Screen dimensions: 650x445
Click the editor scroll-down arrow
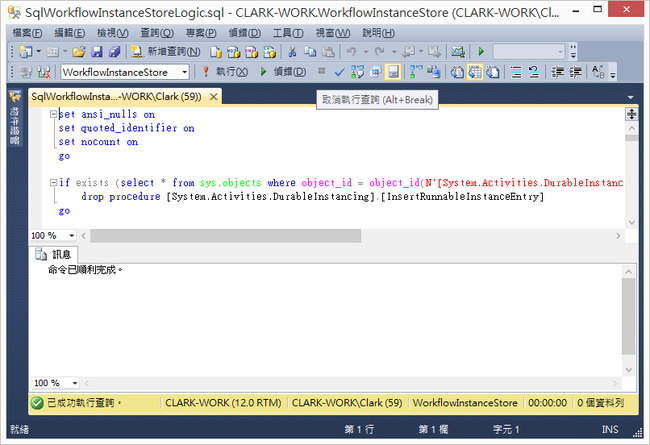tap(631, 223)
